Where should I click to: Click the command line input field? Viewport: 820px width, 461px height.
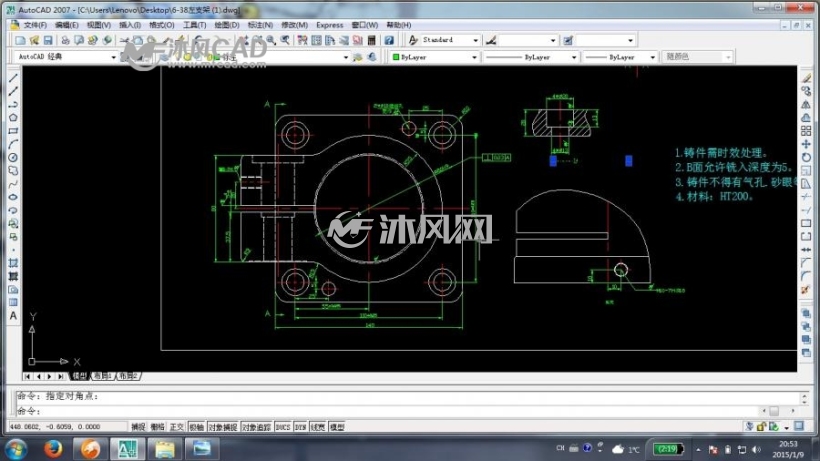pos(387,411)
